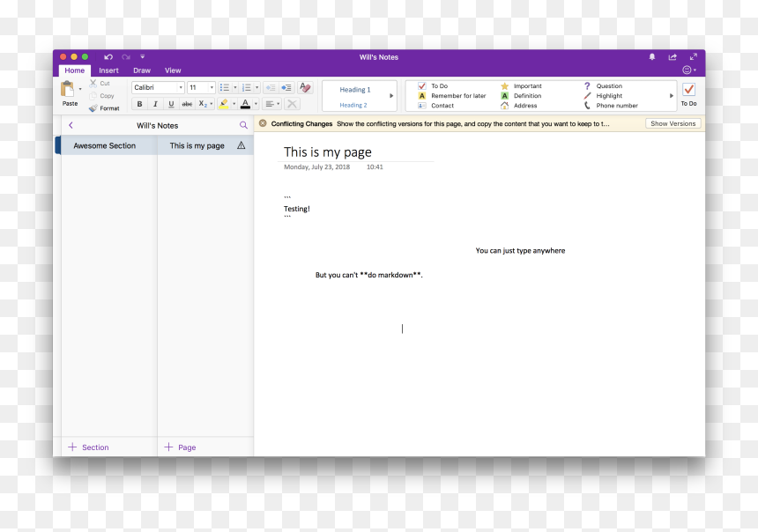Apply the Heading 1 style
The width and height of the screenshot is (758, 532).
[x=355, y=90]
